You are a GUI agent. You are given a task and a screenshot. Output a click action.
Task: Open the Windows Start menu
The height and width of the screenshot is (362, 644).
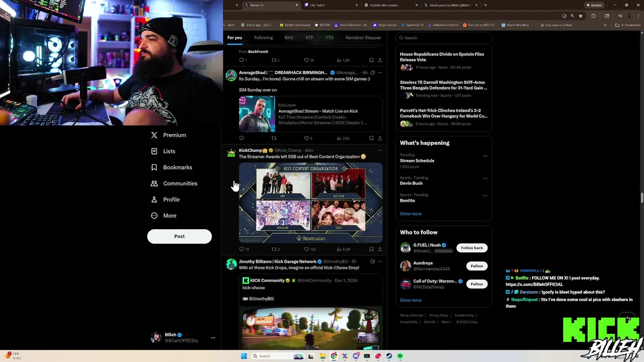pyautogui.click(x=244, y=356)
